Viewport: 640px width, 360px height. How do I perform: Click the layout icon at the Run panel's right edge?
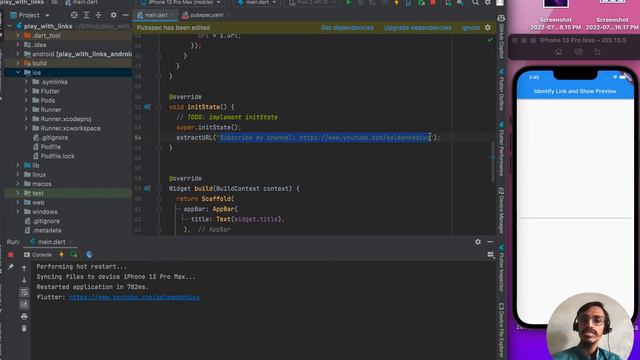pos(491,255)
